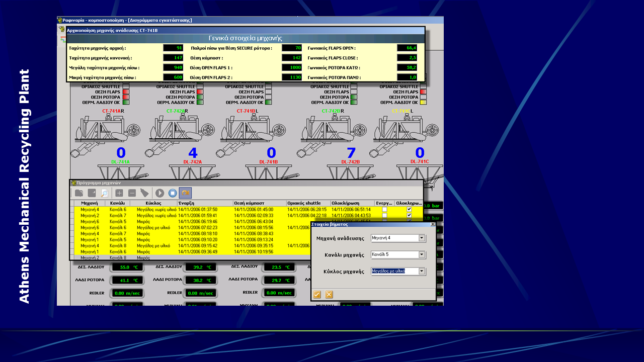Click the magnifier preview icon in toolbar
Viewport: 644px width, 362px height.
(104, 193)
